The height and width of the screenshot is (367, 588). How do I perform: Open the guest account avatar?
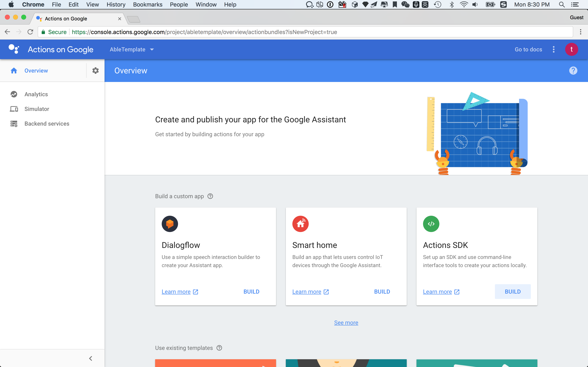click(x=571, y=49)
